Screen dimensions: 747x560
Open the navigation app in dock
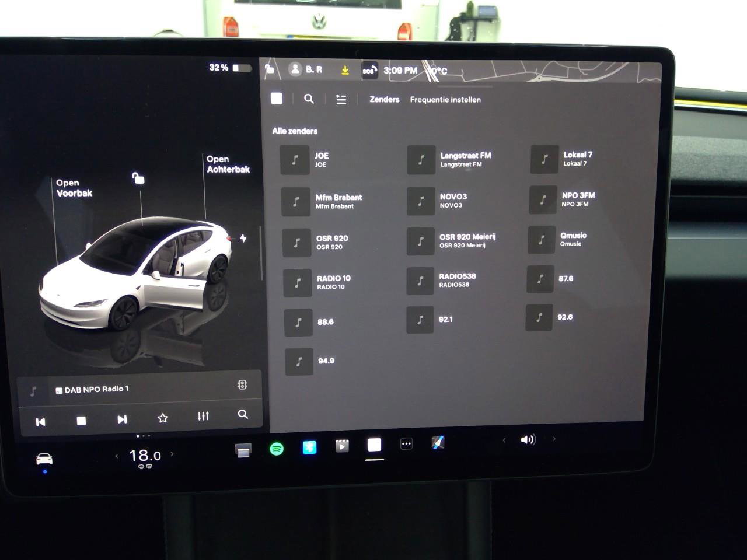[x=438, y=443]
